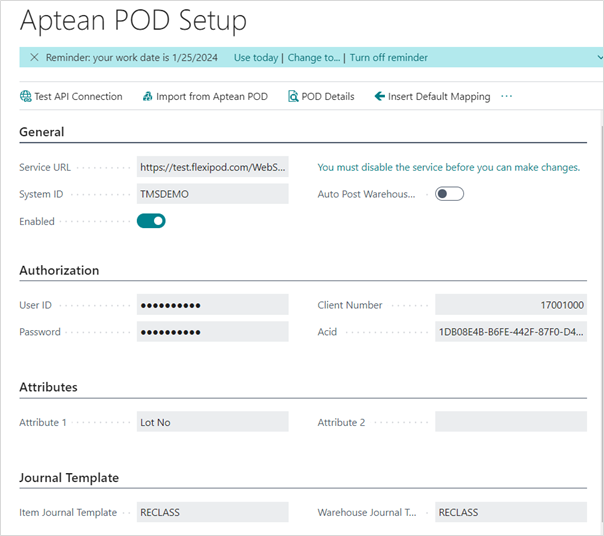Screen dimensions: 604x536
Task: Toggle the Enabled switch off
Action: tap(151, 221)
